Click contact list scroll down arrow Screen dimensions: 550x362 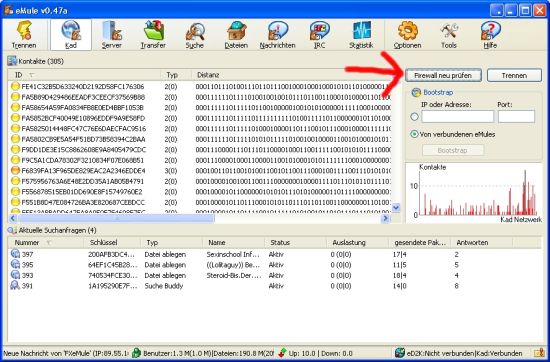point(396,208)
